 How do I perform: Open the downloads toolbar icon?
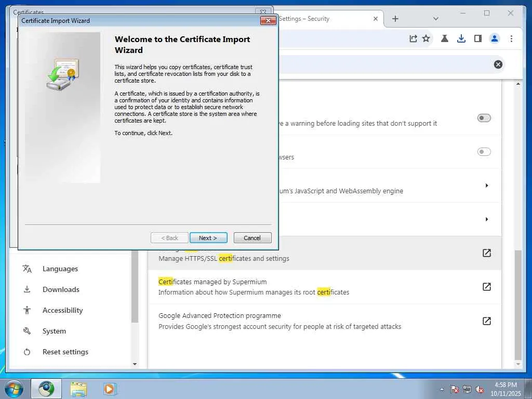pos(461,38)
